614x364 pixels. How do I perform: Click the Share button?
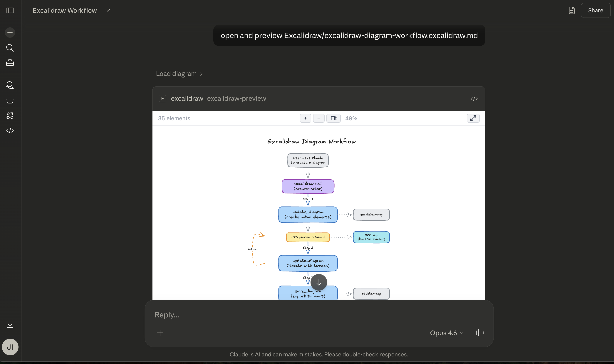coord(595,10)
